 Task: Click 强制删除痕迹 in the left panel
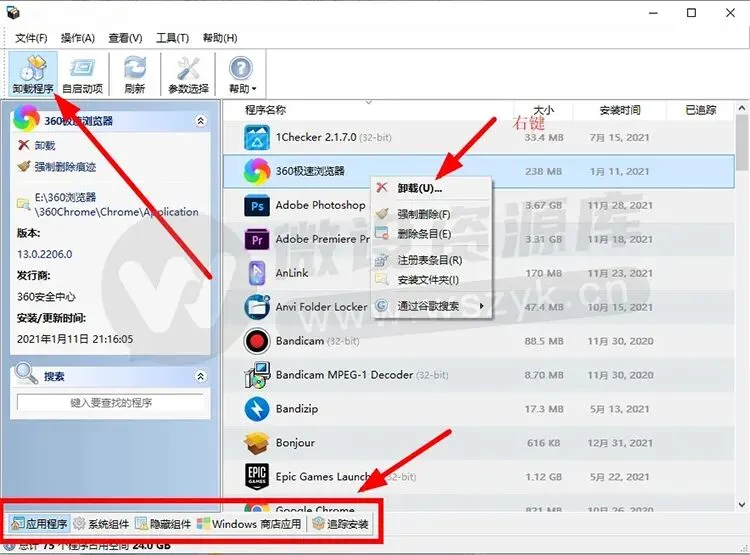[65, 166]
